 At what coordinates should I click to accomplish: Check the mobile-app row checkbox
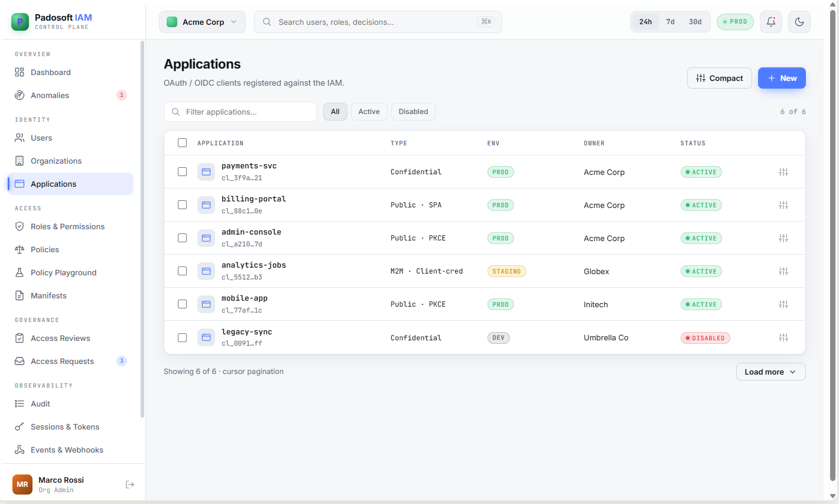click(x=182, y=304)
